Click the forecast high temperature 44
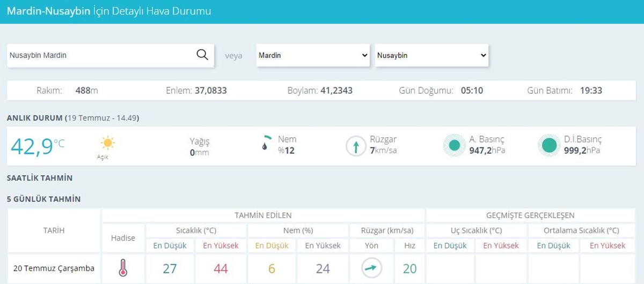The image size is (644, 284). click(221, 268)
